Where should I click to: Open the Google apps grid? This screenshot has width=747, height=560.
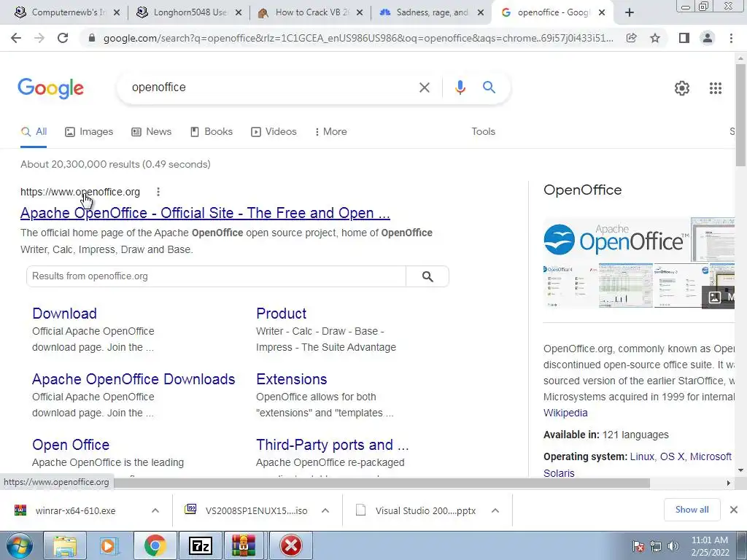(716, 88)
